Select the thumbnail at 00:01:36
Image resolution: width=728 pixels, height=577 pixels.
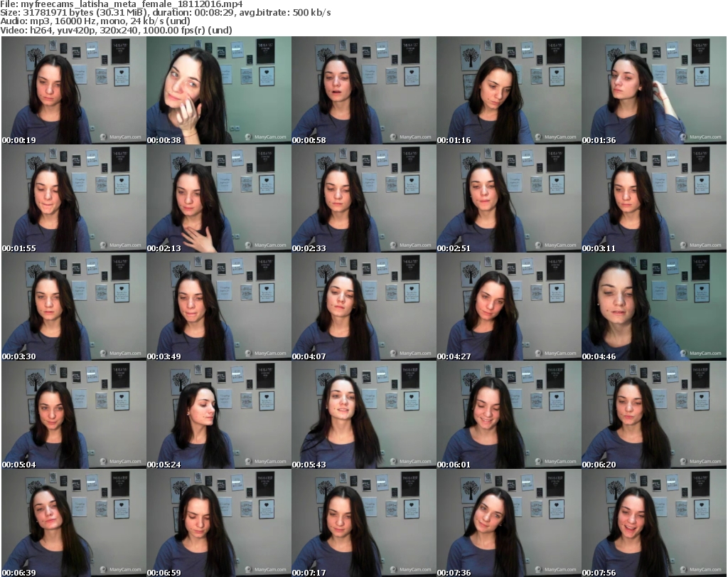pyautogui.click(x=654, y=90)
